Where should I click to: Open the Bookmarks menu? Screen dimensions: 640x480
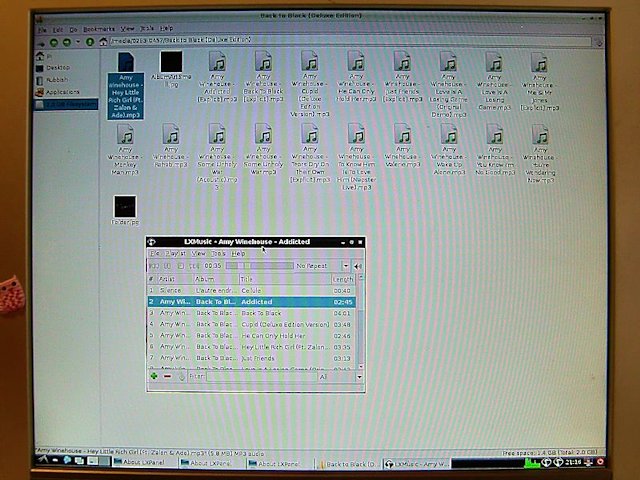99,29
